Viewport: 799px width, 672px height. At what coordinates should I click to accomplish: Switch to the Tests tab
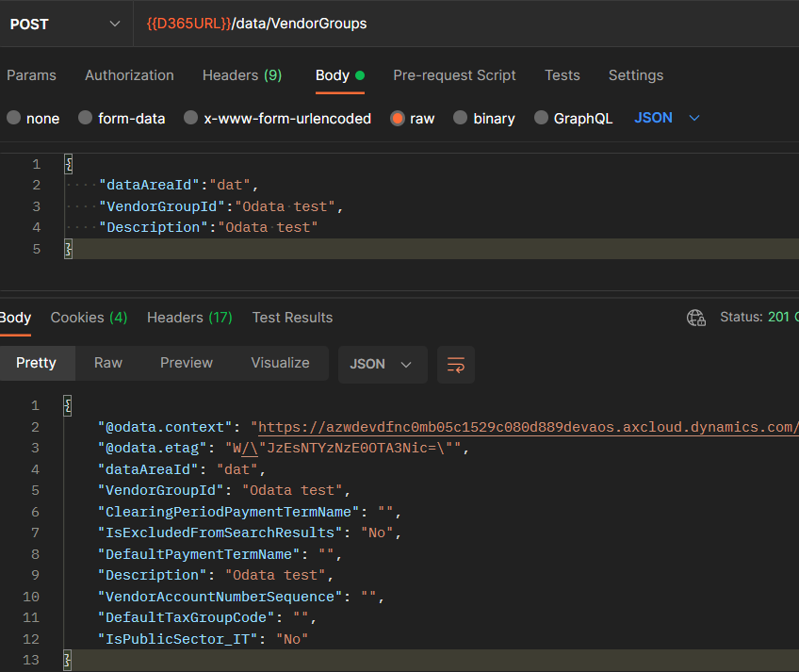click(563, 75)
